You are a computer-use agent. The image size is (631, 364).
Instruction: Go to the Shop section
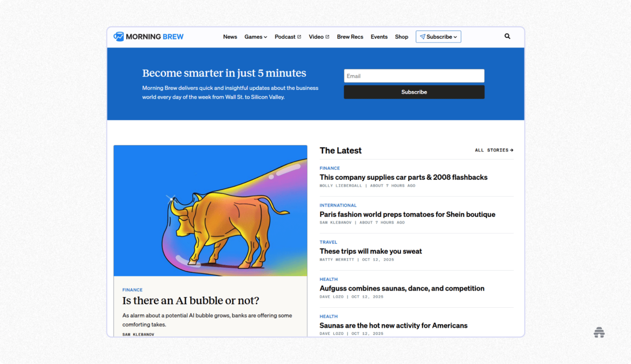tap(401, 37)
